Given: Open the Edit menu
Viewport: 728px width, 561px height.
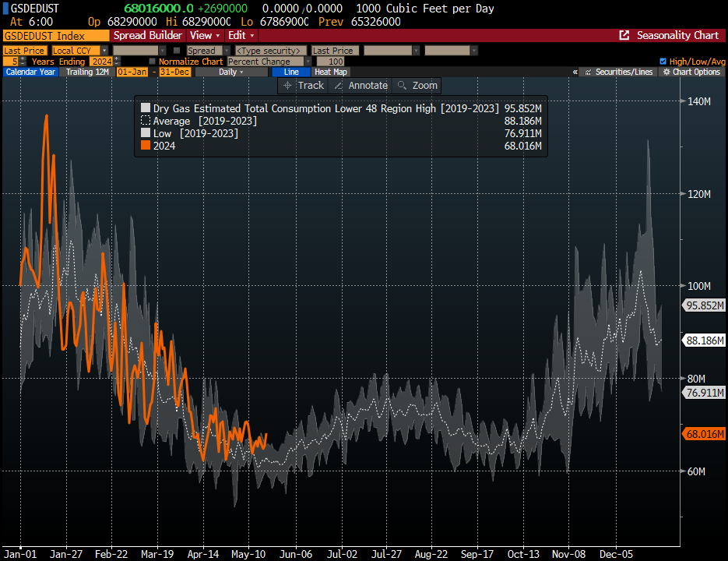Looking at the screenshot, I should (x=241, y=36).
